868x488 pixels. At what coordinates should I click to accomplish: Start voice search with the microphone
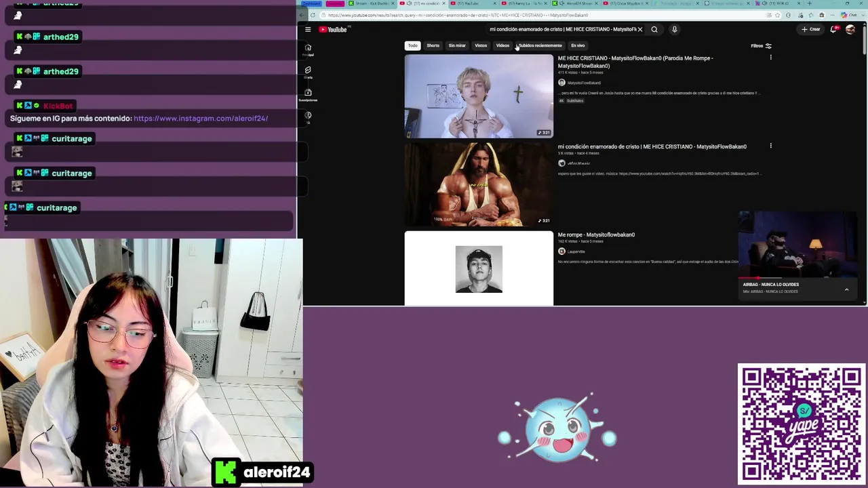tap(674, 29)
